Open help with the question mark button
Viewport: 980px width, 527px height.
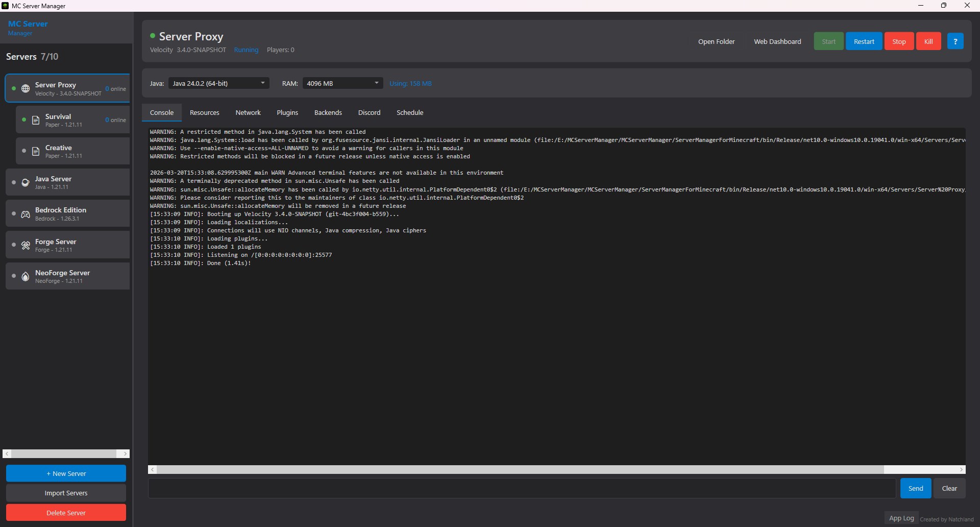pos(955,41)
